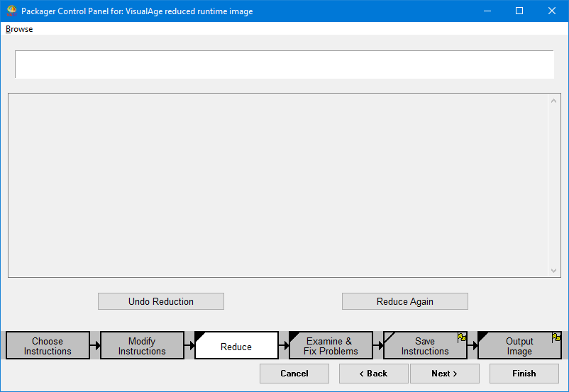
Task: Click the arrow between Reduce and Examine steps
Action: (x=284, y=346)
